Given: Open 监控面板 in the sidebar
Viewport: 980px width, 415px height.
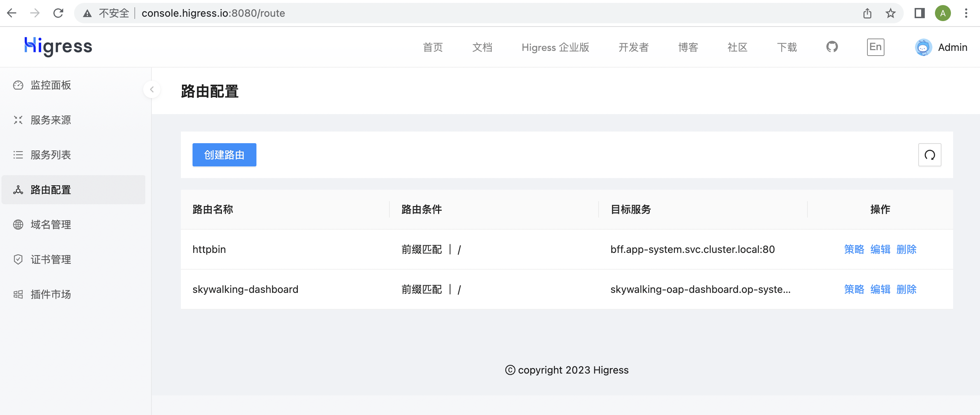Looking at the screenshot, I should (x=50, y=85).
